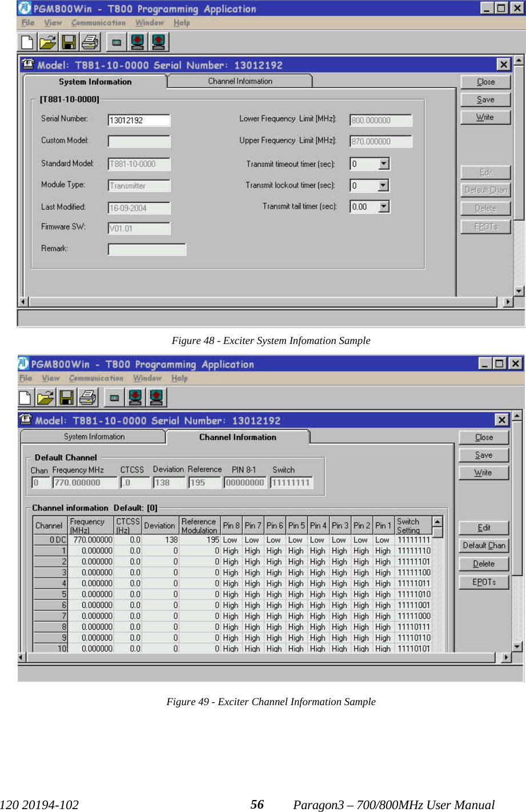Screen dimensions: 526x812
Task: Click Print icon in Figure 49 toolbar
Action: [87, 397]
